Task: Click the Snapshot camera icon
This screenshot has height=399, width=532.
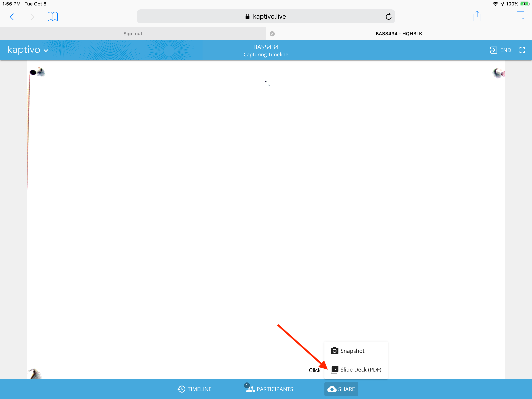Action: point(334,351)
